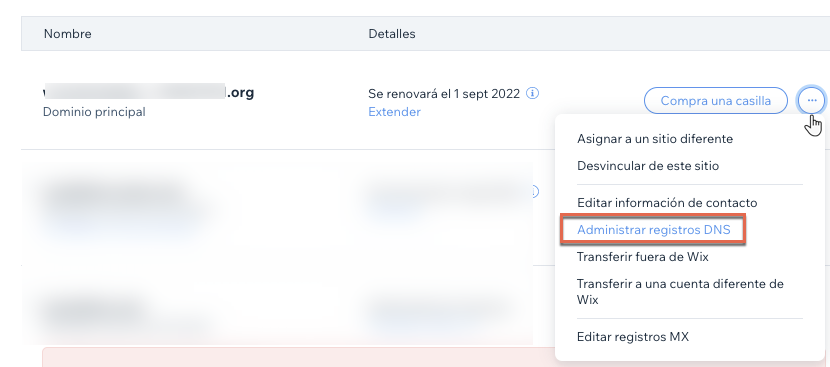Viewport: 830px width, 367px height.
Task: Click the Nombre column header
Action: [67, 34]
